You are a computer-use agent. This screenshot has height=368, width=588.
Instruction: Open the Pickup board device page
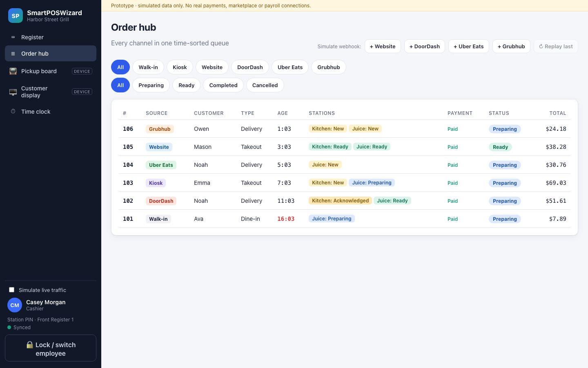click(51, 71)
